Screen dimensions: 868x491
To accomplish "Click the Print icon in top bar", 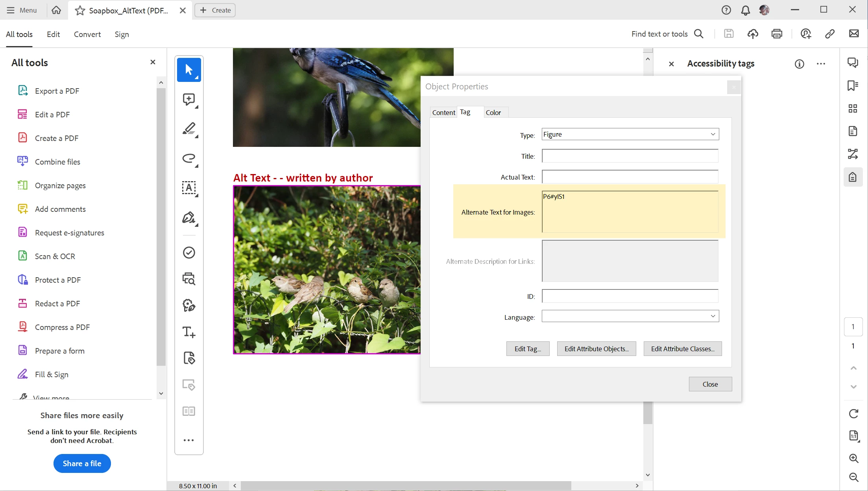I will pos(777,34).
